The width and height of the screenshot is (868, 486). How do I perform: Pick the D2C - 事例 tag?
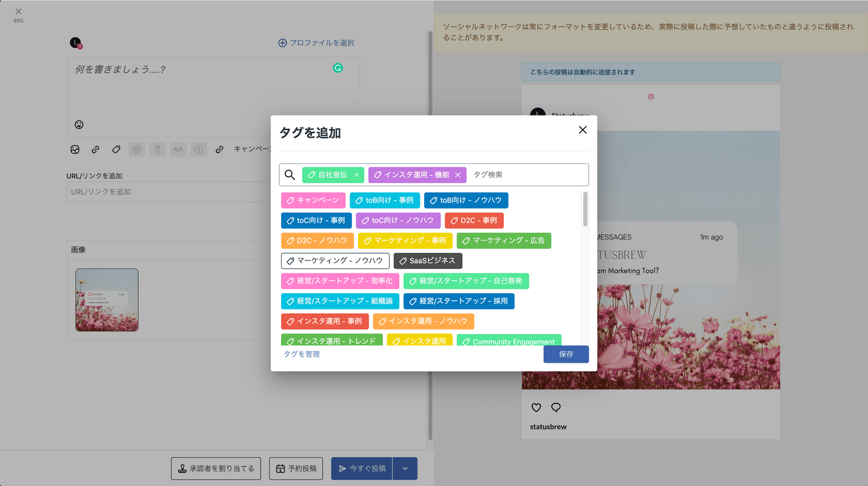click(x=474, y=220)
